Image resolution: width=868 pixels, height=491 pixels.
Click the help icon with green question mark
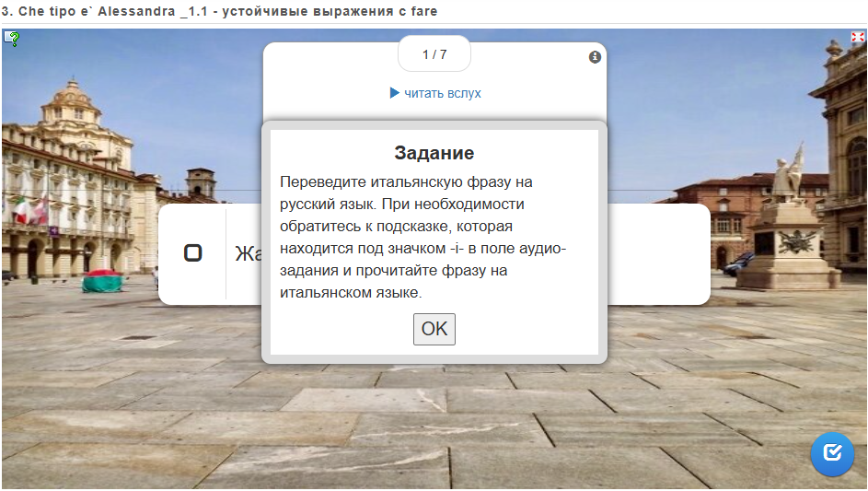pyautogui.click(x=12, y=39)
